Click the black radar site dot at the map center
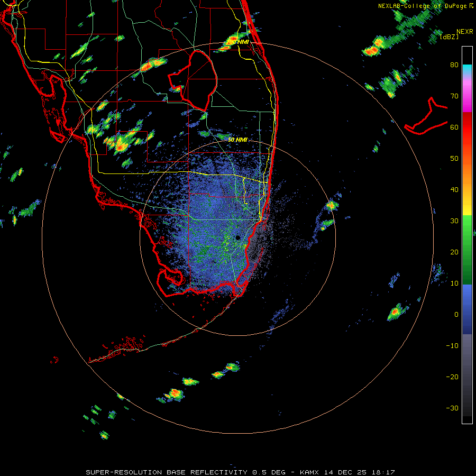Image resolution: width=476 pixels, height=476 pixels. click(x=237, y=237)
